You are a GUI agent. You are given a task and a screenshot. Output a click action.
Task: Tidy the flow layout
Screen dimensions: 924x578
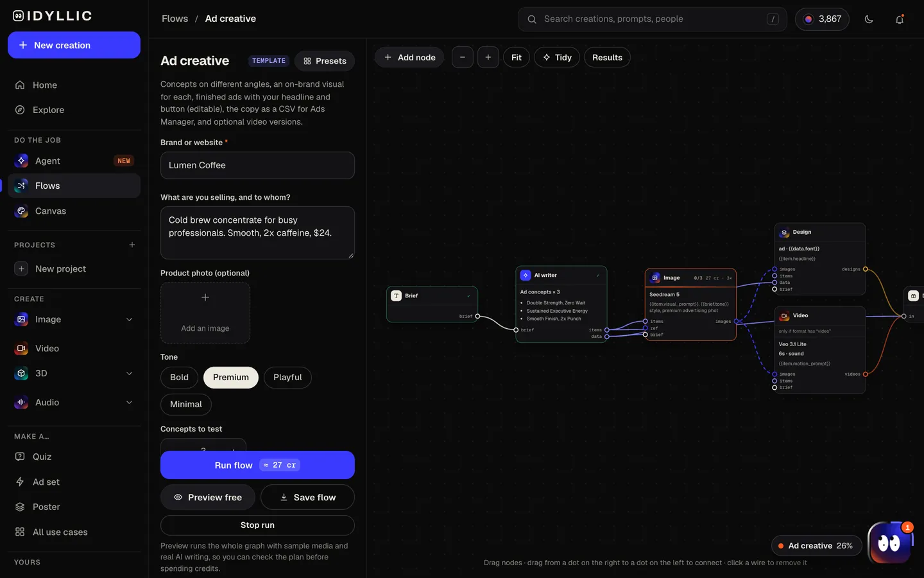[557, 57]
